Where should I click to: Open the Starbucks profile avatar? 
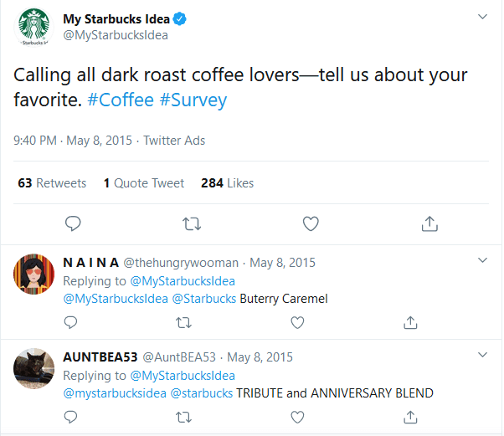(x=35, y=28)
